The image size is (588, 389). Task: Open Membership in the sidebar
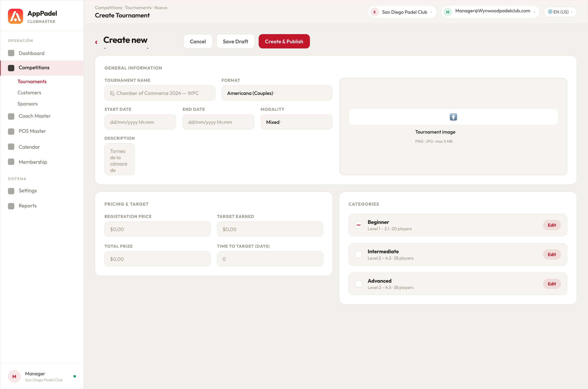42,162
